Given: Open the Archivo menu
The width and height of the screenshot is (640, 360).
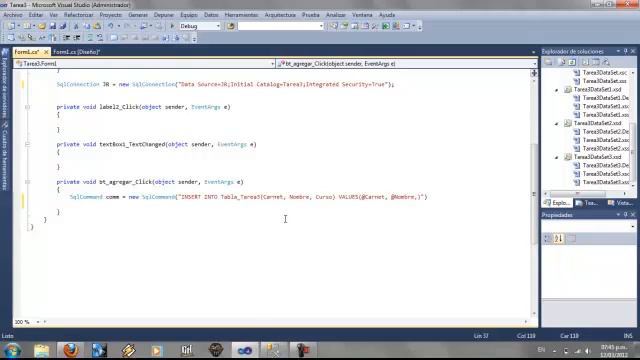Looking at the screenshot, I should coord(13,15).
